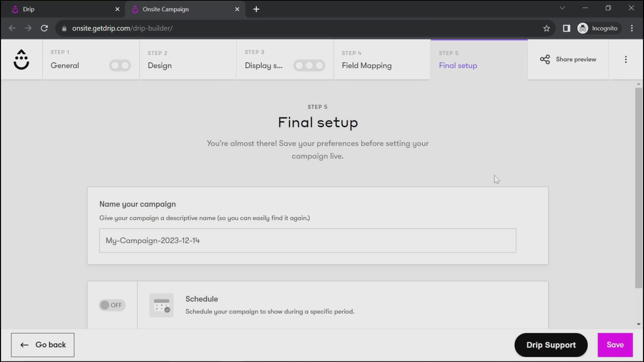Screen dimensions: 644x362
Task: Click the Share preview icon
Action: coord(545,59)
